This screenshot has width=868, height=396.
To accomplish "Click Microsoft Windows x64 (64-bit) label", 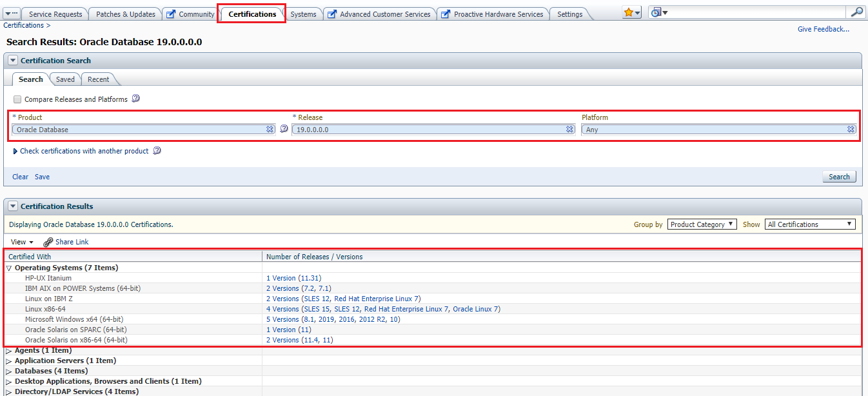I will pos(74,319).
